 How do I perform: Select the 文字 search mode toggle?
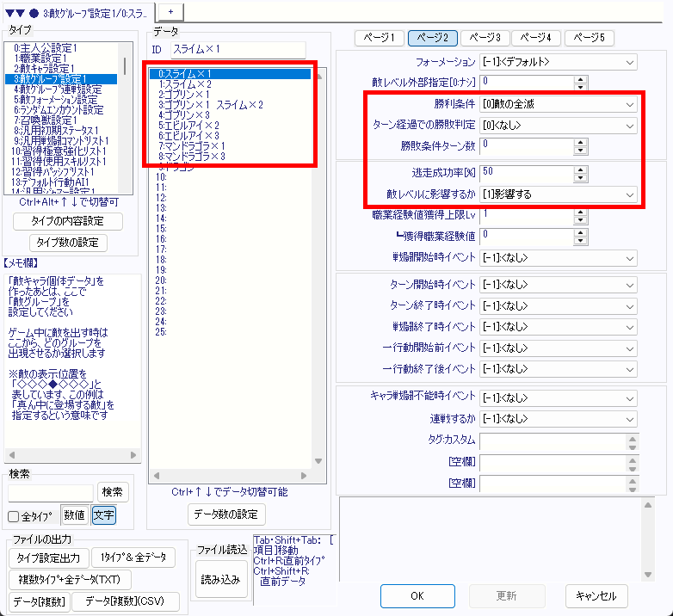(x=102, y=515)
